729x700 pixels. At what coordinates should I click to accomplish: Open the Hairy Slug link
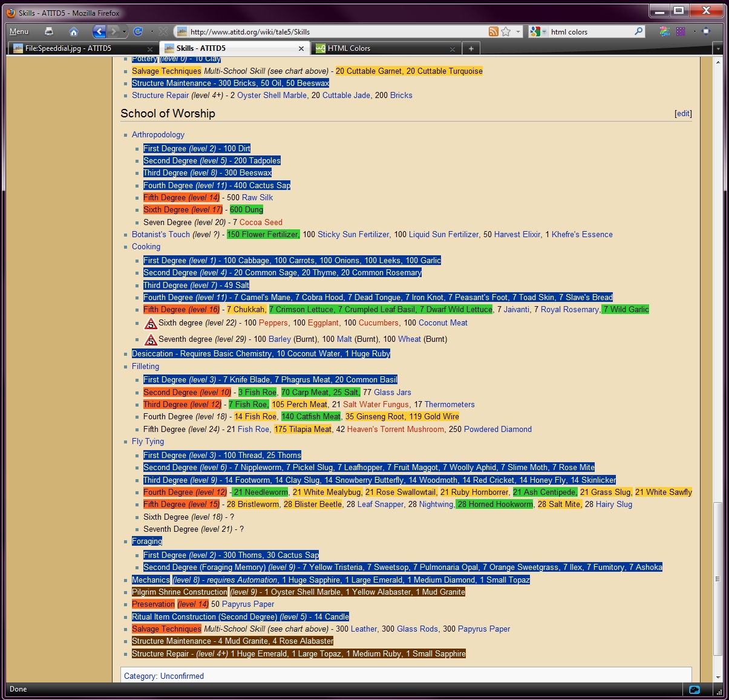pos(614,505)
